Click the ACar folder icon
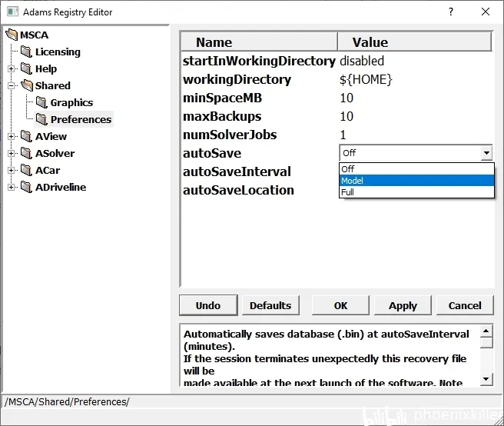The height and width of the screenshot is (426, 504). 26,170
